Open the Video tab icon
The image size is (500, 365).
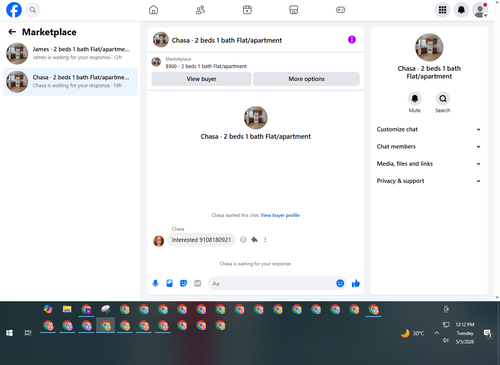click(x=247, y=10)
